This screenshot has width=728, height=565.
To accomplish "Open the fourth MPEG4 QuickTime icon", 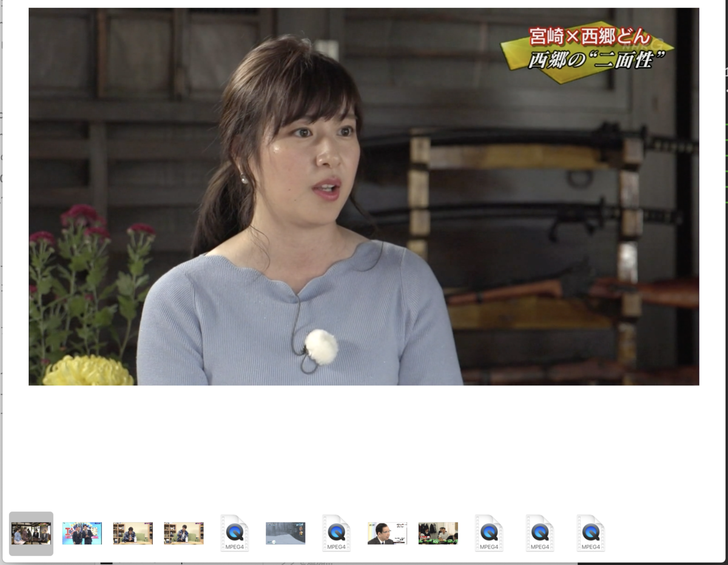I will (540, 533).
